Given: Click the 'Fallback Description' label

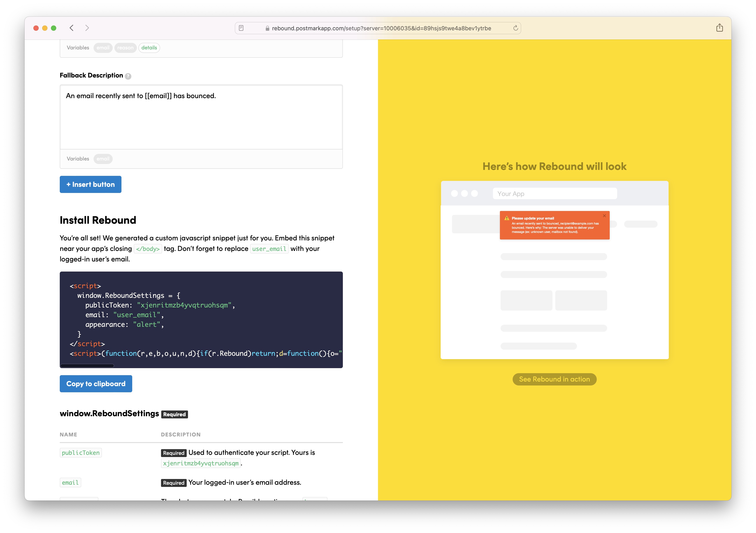Looking at the screenshot, I should [91, 75].
